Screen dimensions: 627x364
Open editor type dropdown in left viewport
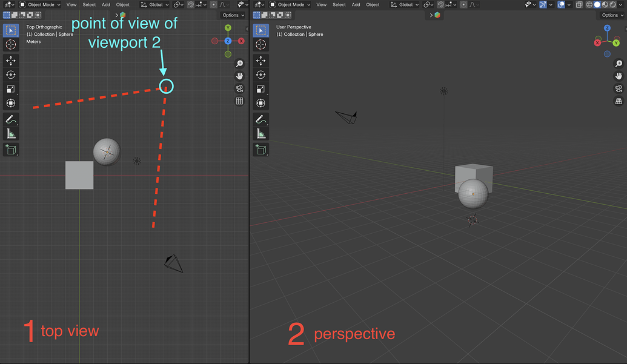point(9,5)
